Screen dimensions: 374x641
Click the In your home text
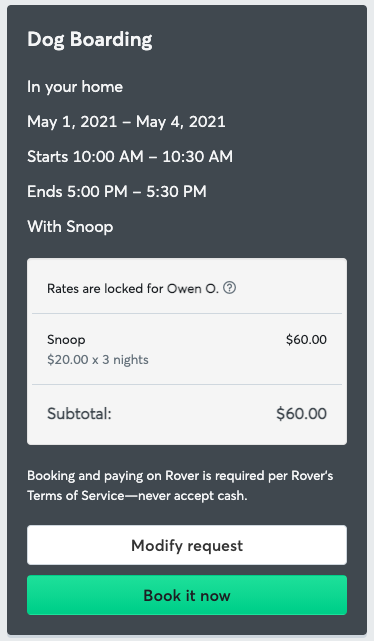point(75,87)
